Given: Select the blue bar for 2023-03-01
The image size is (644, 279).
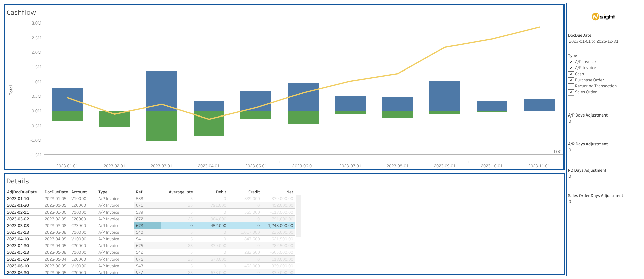Looking at the screenshot, I should (161, 91).
